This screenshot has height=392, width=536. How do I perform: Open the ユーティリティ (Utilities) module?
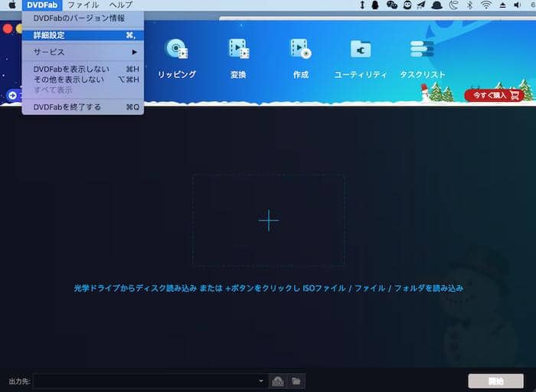click(x=361, y=58)
